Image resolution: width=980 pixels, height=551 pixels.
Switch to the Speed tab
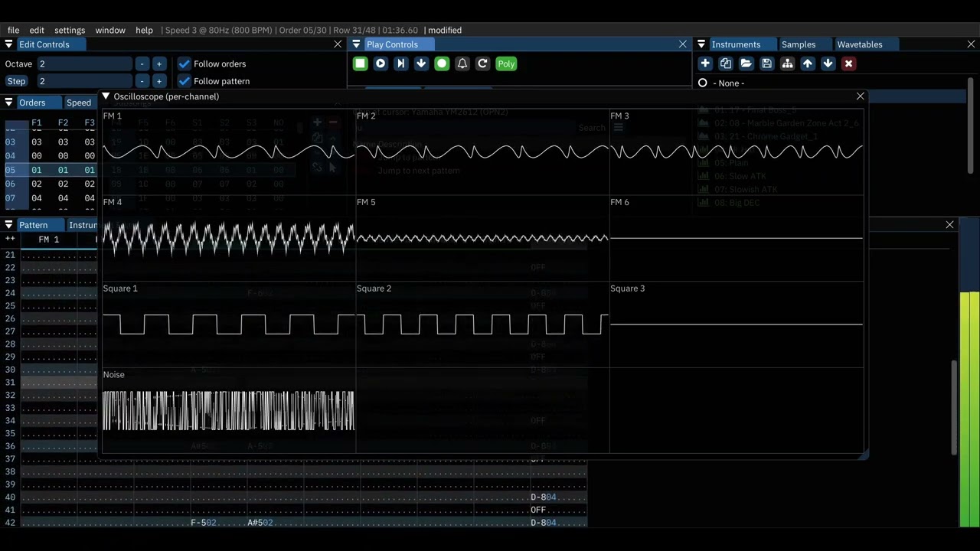(79, 103)
